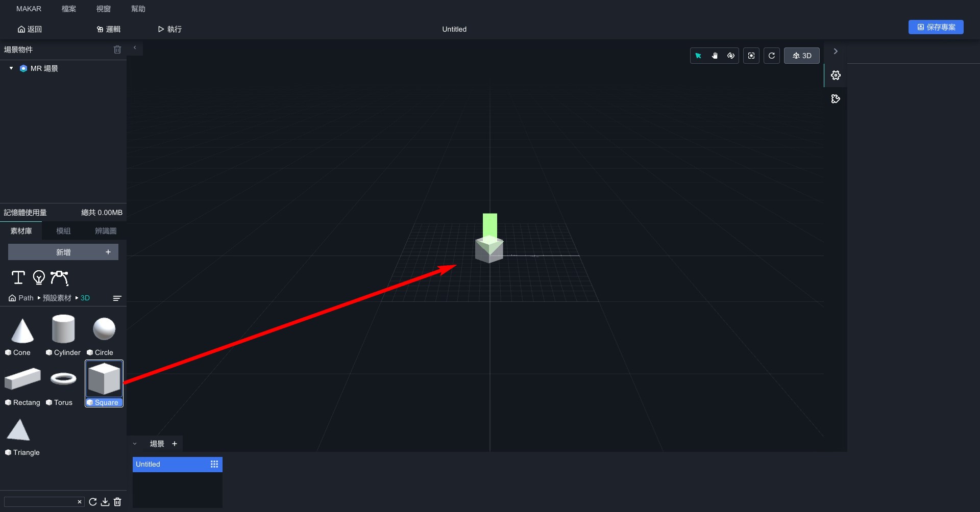Expand the right side panel chevron
This screenshot has width=980, height=512.
(836, 51)
